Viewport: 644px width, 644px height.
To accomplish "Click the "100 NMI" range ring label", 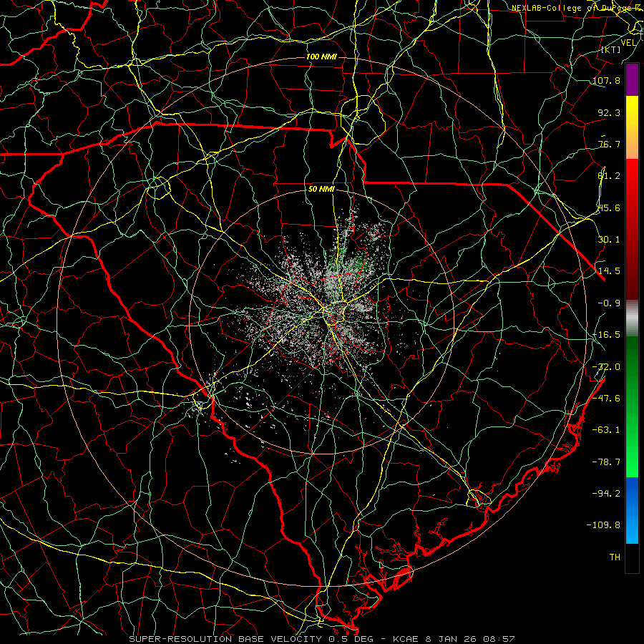I will 321,57.
